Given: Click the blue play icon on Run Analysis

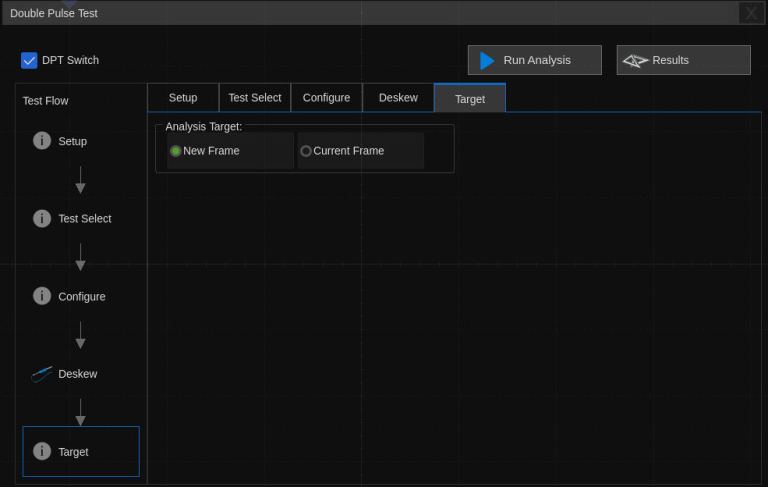Looking at the screenshot, I should (487, 60).
